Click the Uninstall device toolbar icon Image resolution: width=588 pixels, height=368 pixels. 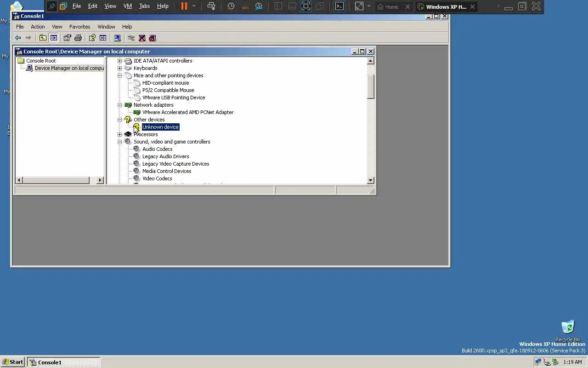tap(142, 38)
